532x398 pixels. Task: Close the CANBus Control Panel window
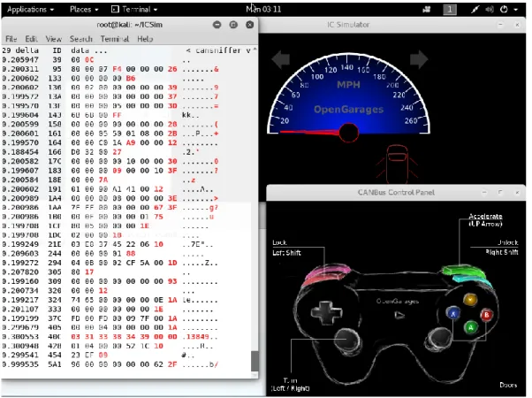click(x=517, y=193)
